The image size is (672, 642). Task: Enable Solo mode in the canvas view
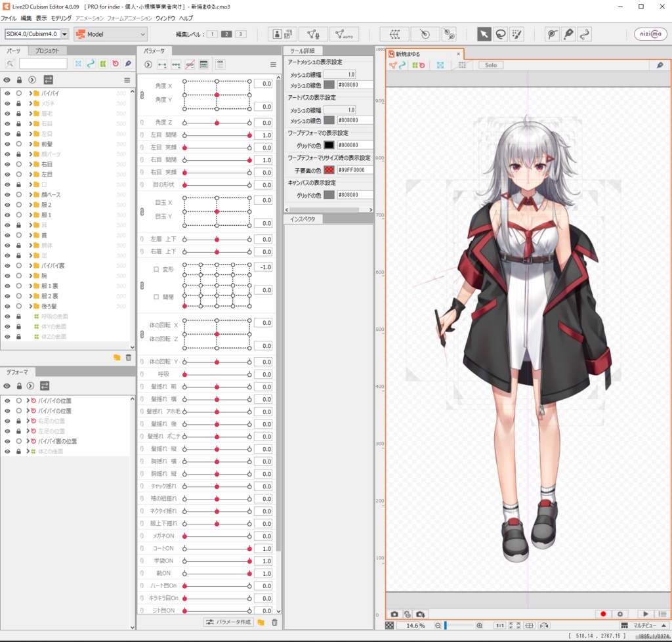click(x=491, y=65)
